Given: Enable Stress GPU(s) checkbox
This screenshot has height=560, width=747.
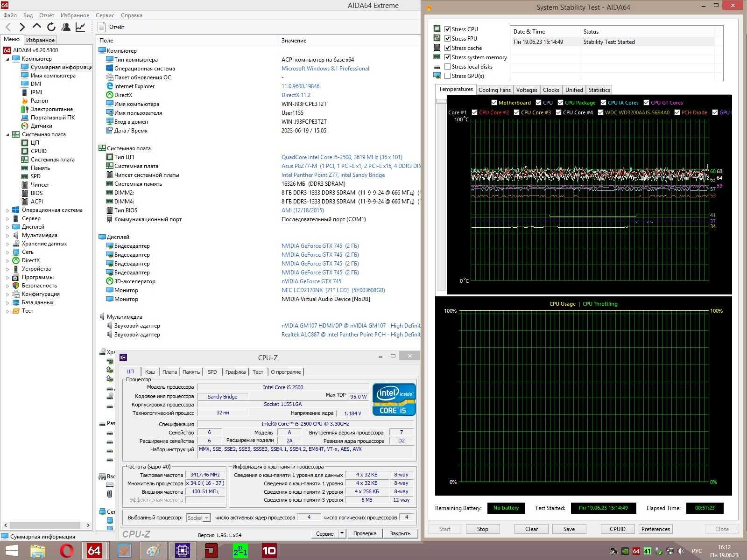Looking at the screenshot, I should (447, 76).
